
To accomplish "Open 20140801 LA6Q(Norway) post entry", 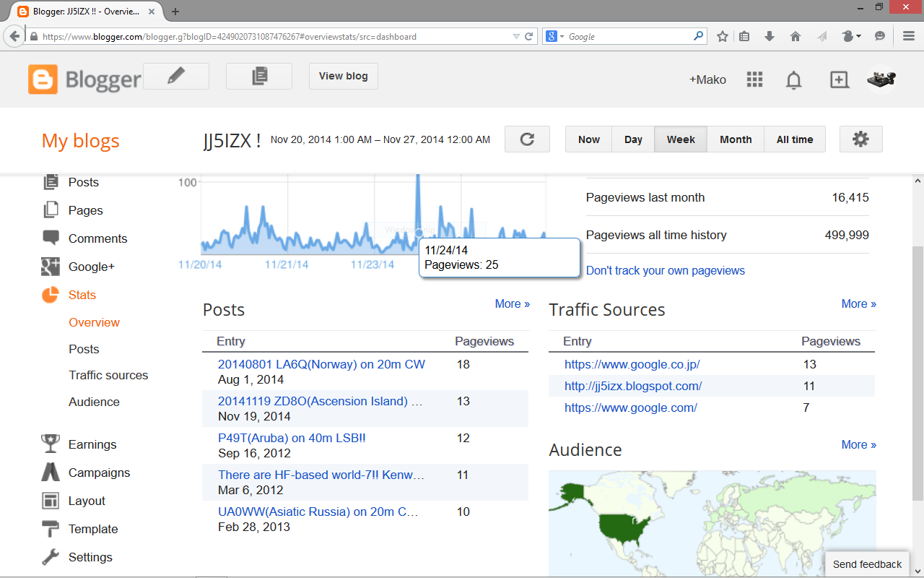I will click(322, 364).
